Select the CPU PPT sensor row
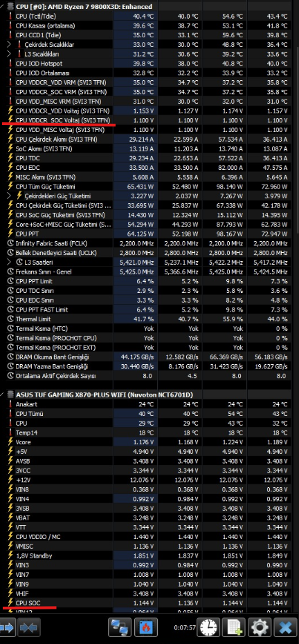The width and height of the screenshot is (299, 644). click(x=149, y=234)
